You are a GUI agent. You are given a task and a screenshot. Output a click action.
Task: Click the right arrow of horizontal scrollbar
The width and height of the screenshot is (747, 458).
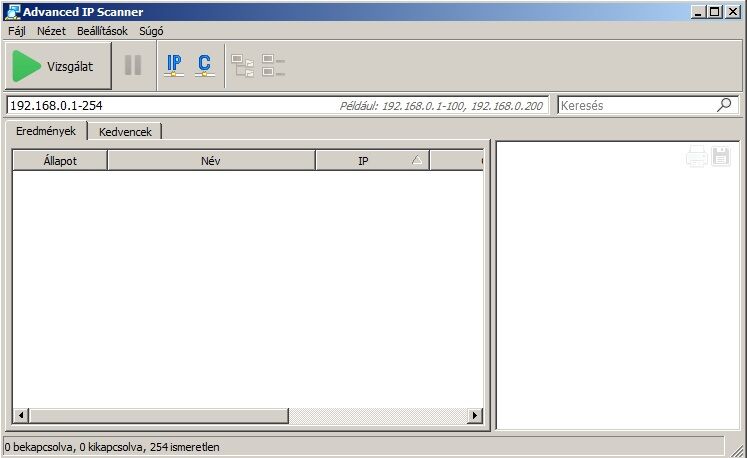pos(474,416)
